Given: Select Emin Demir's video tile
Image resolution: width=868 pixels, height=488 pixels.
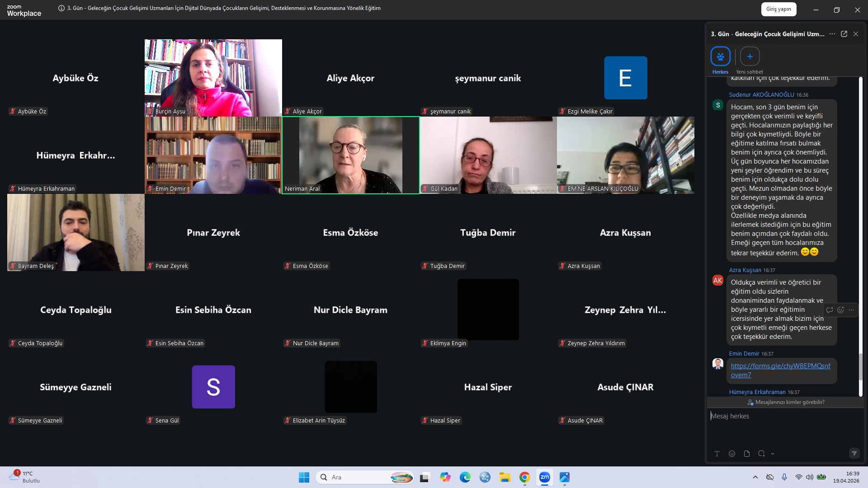Looking at the screenshot, I should tap(213, 155).
